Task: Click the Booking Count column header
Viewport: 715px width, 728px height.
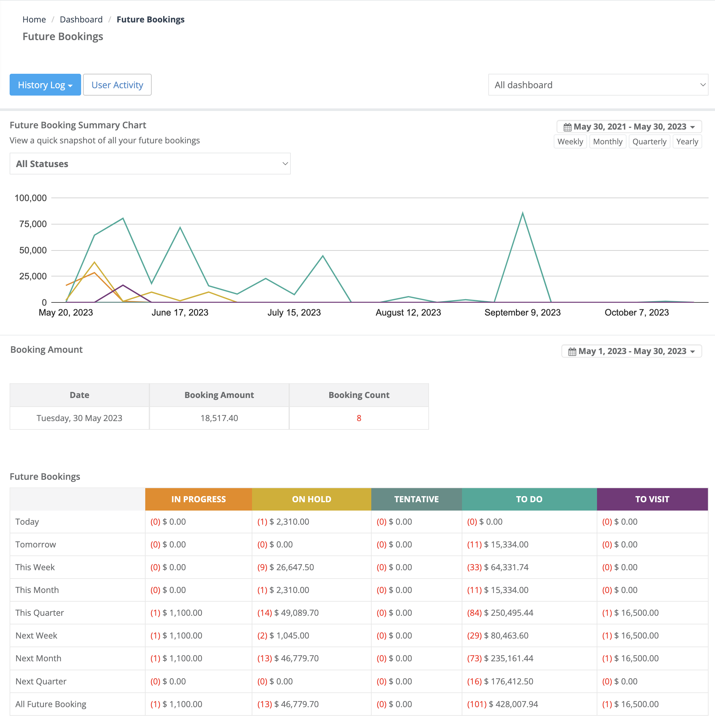Action: (x=359, y=395)
